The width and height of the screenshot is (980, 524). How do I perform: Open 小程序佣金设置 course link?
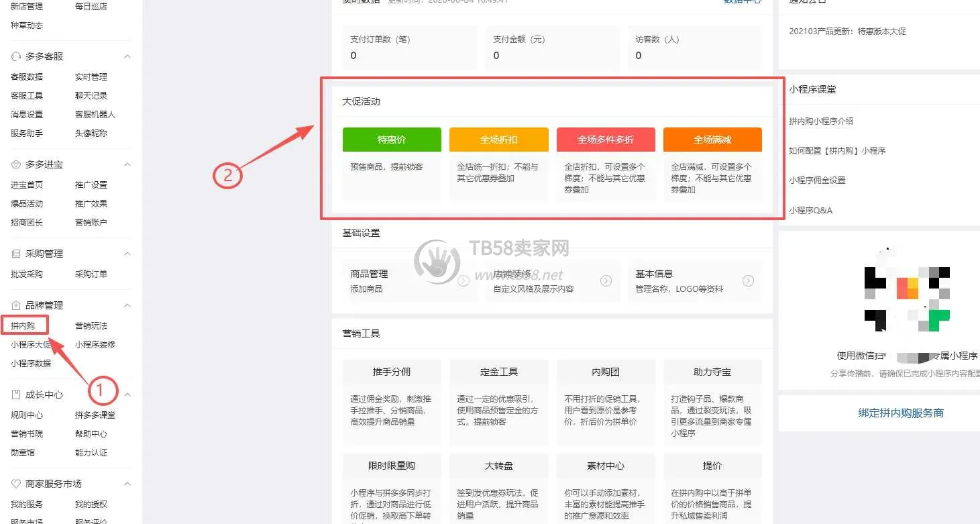[817, 180]
